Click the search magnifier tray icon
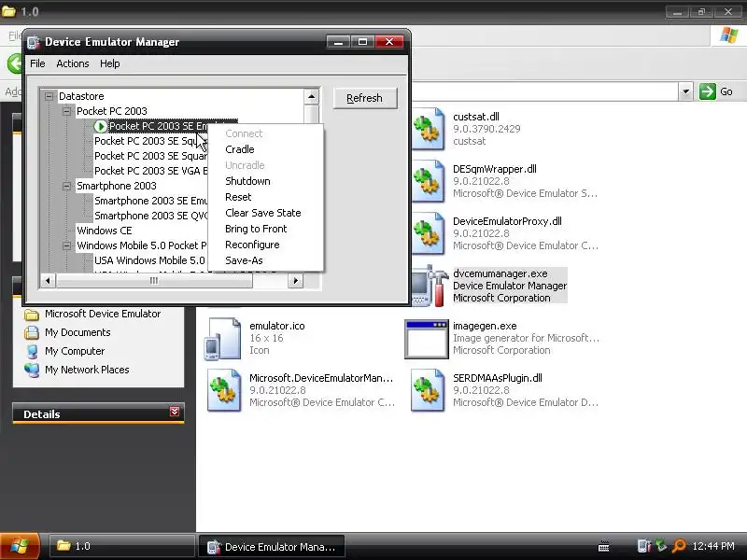The image size is (747, 560). [x=679, y=546]
